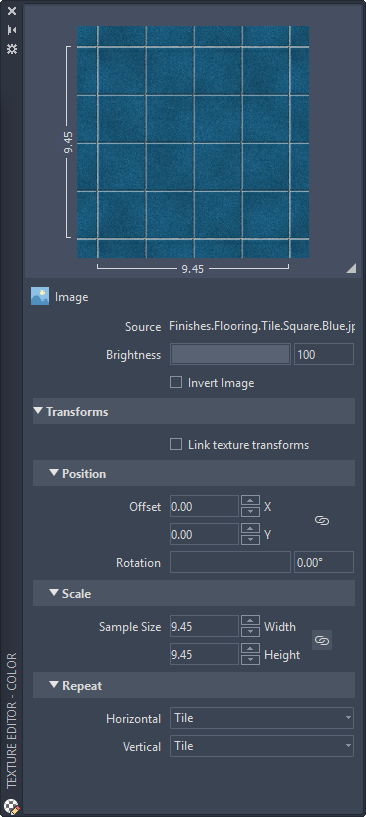The image size is (366, 817).
Task: Check Link texture transforms
Action: point(176,444)
